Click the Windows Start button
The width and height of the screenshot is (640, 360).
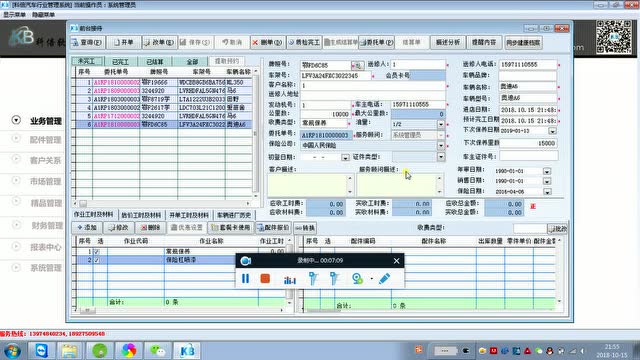point(12,351)
